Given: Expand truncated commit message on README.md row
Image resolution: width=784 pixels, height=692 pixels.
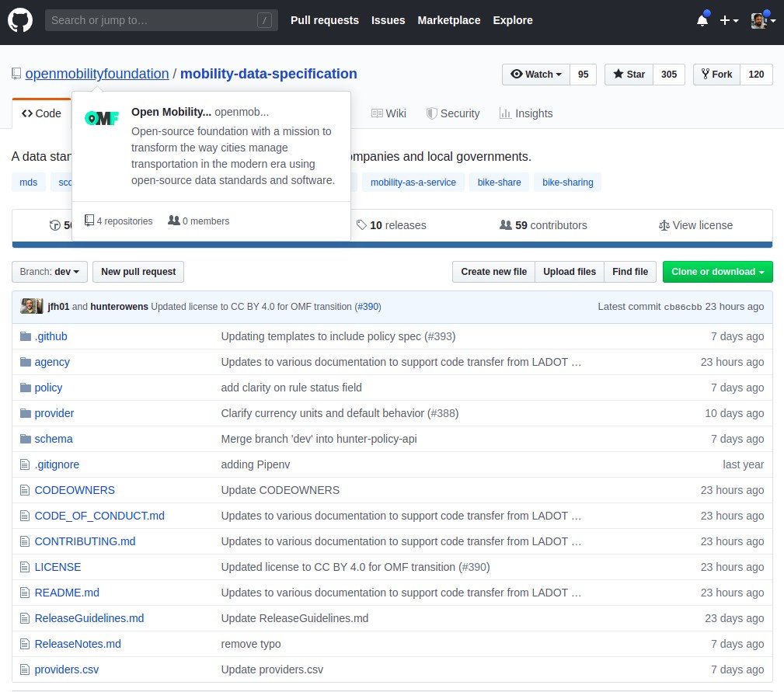Looking at the screenshot, I should pos(577,593).
